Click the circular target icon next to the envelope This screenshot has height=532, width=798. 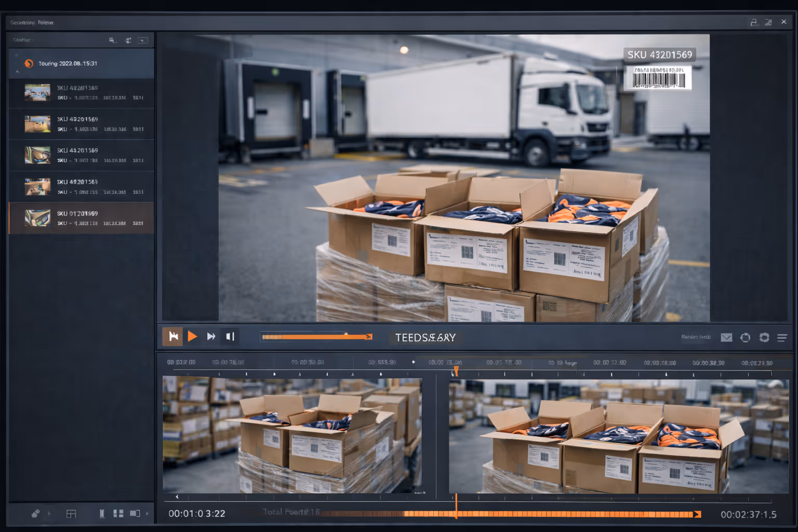(745, 338)
